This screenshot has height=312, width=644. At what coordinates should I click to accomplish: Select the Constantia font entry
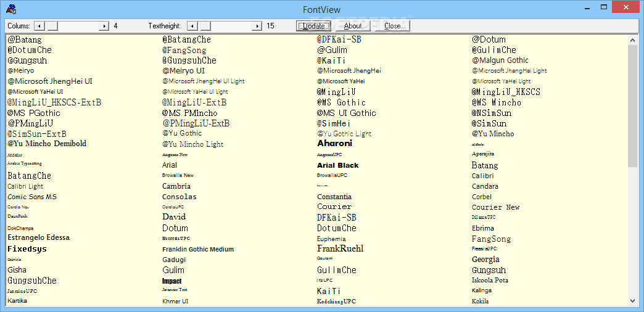pos(334,197)
